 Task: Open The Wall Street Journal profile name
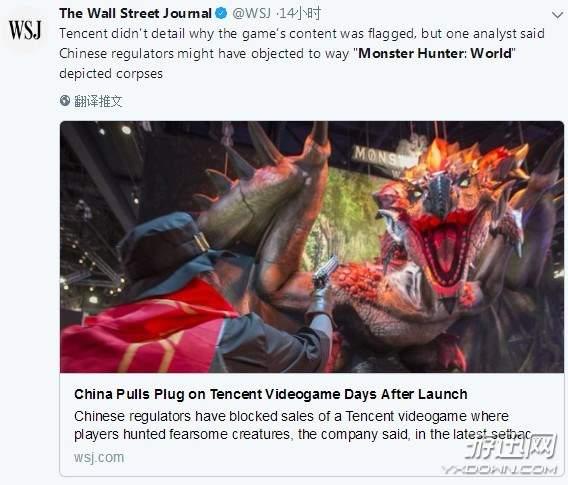tap(135, 13)
